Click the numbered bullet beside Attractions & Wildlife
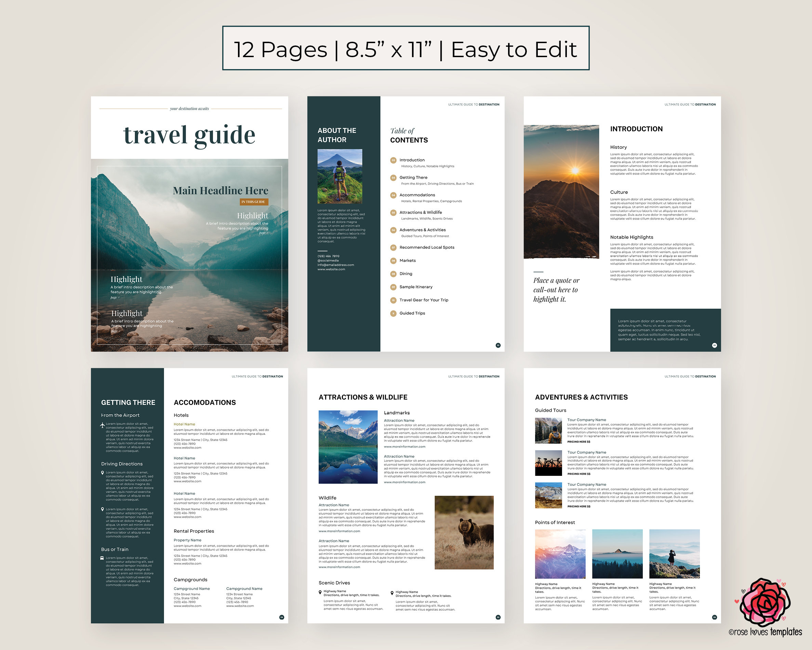The width and height of the screenshot is (812, 650). [x=393, y=212]
